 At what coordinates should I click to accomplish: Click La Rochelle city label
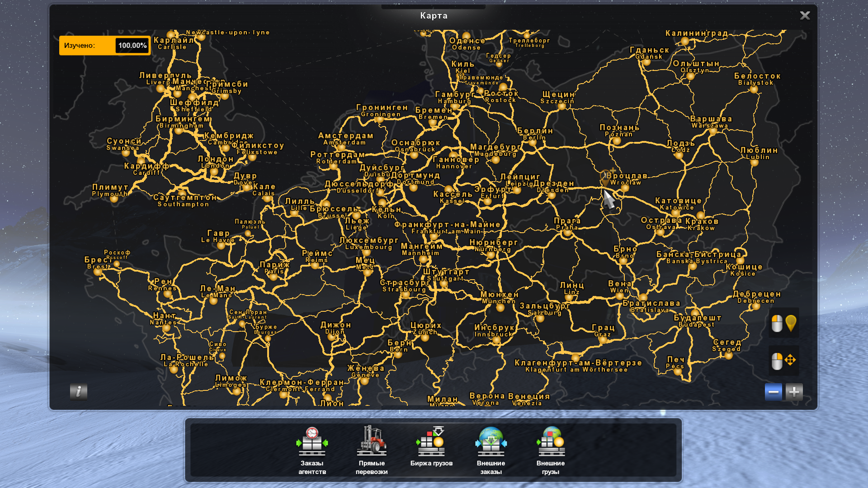coord(186,364)
